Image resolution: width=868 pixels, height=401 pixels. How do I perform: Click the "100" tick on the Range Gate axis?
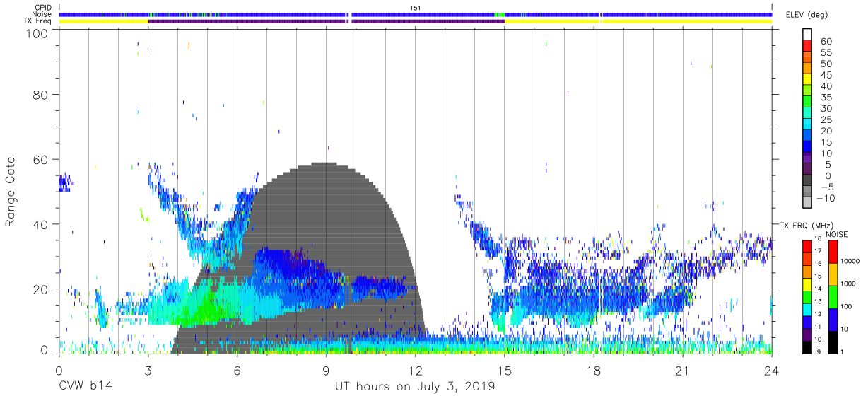[x=37, y=33]
